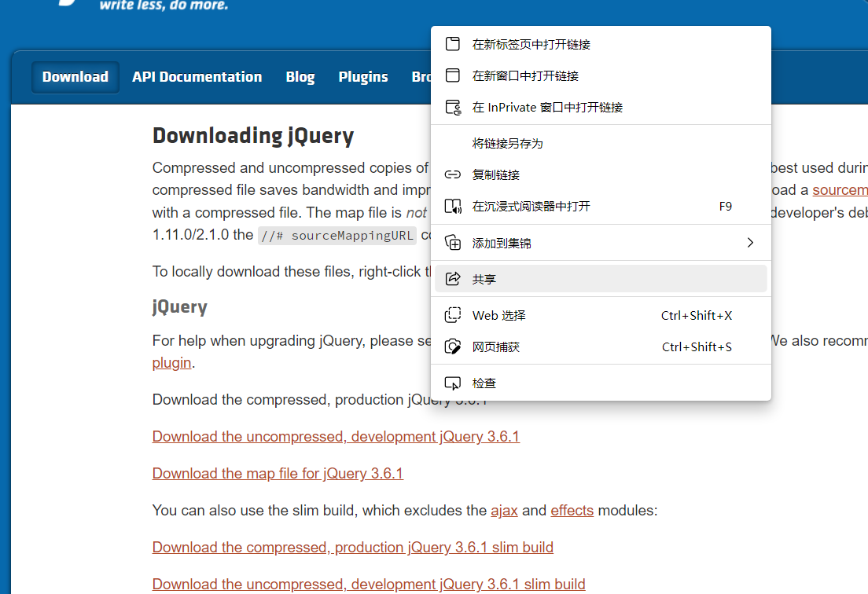Select Web 选择 menu entry

(x=601, y=315)
